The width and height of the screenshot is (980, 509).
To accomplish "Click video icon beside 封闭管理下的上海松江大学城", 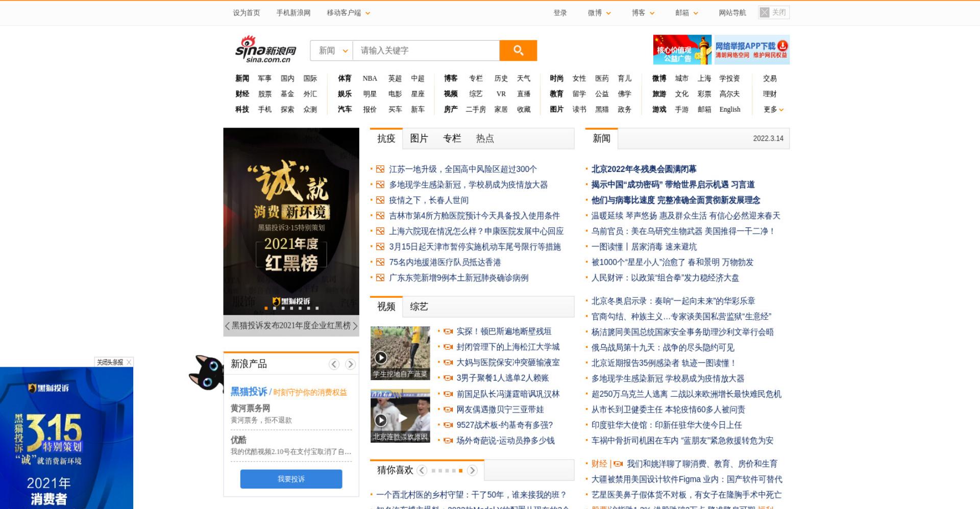I will (x=448, y=347).
